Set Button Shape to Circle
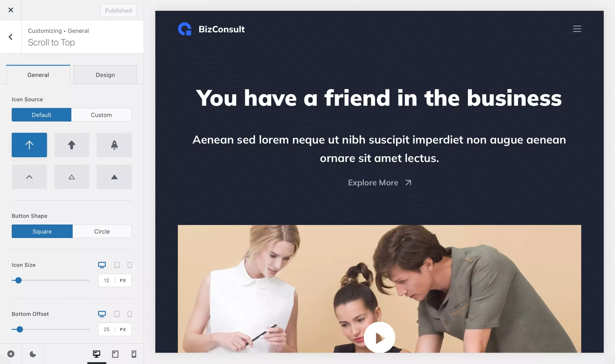Viewport: 615px width, 364px height. pyautogui.click(x=102, y=231)
